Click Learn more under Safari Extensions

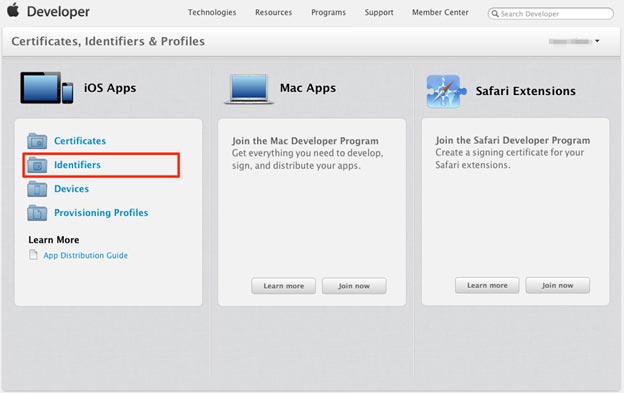[x=487, y=285]
